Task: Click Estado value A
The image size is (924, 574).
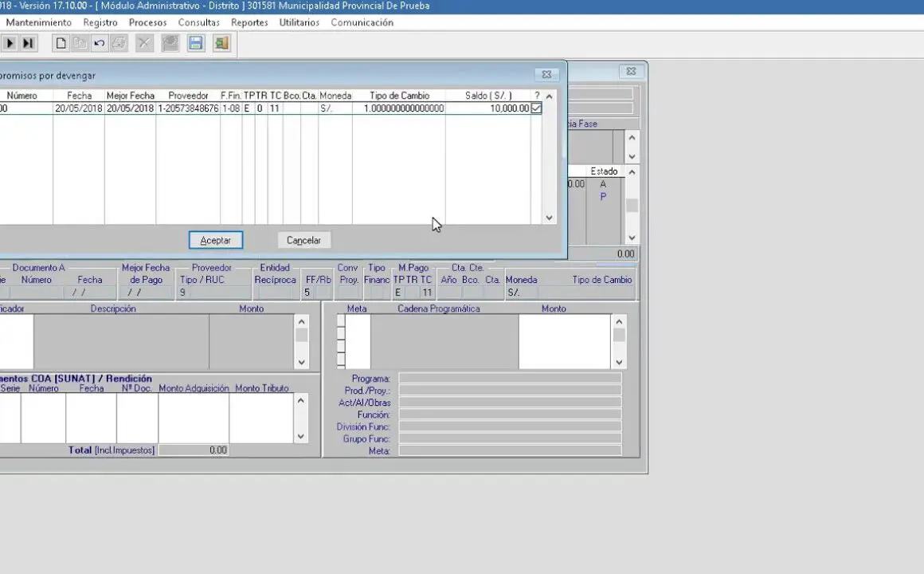Action: 603,184
